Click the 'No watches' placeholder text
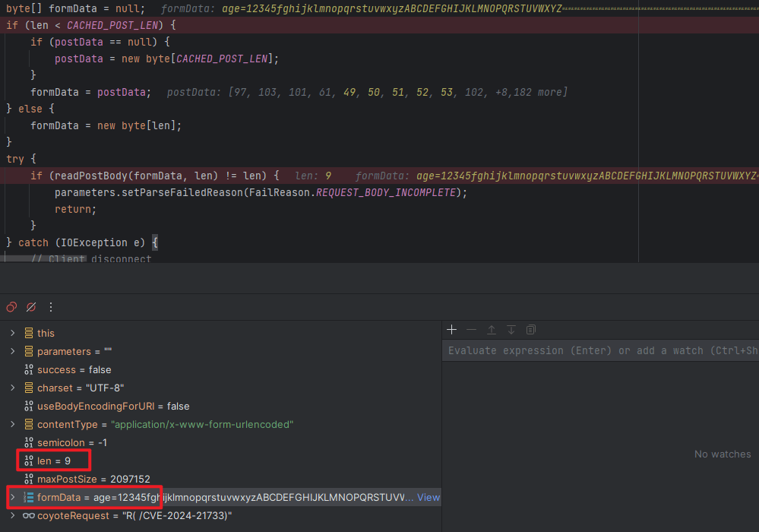The height and width of the screenshot is (532, 759). [723, 454]
